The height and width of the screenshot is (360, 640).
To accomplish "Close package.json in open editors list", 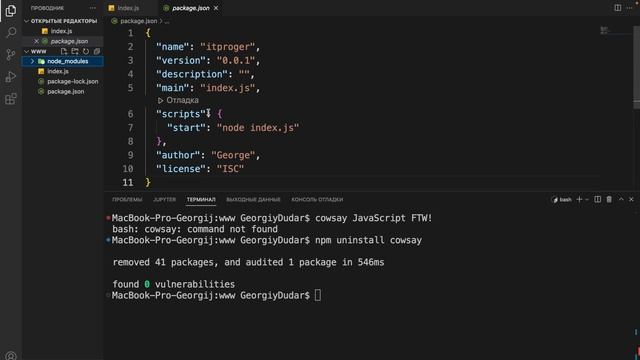I will tap(36, 41).
